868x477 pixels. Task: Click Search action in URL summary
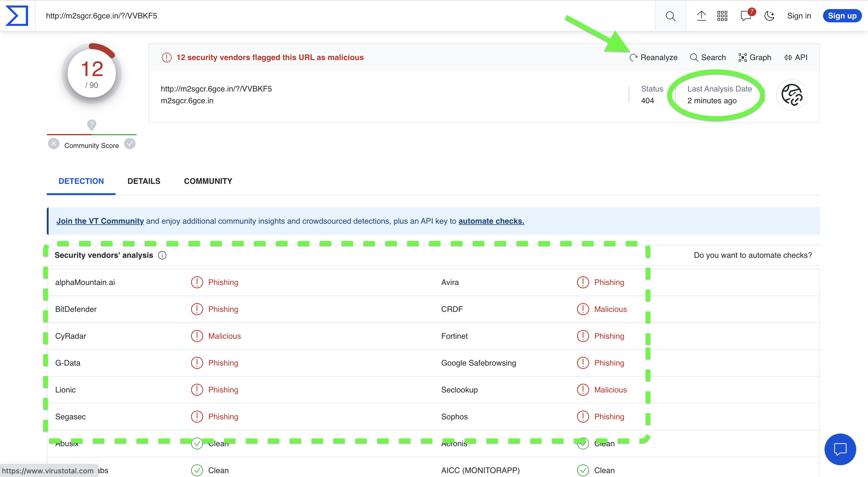click(708, 57)
